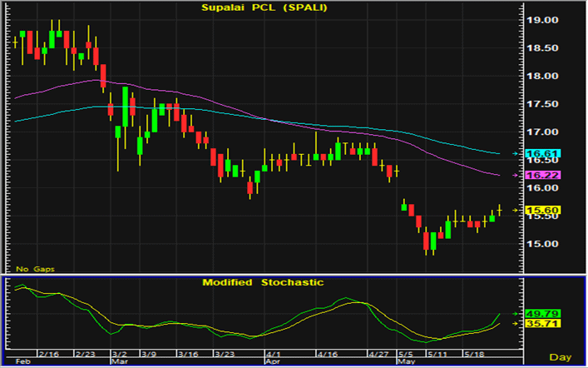Click the Apr month label

[274, 361]
